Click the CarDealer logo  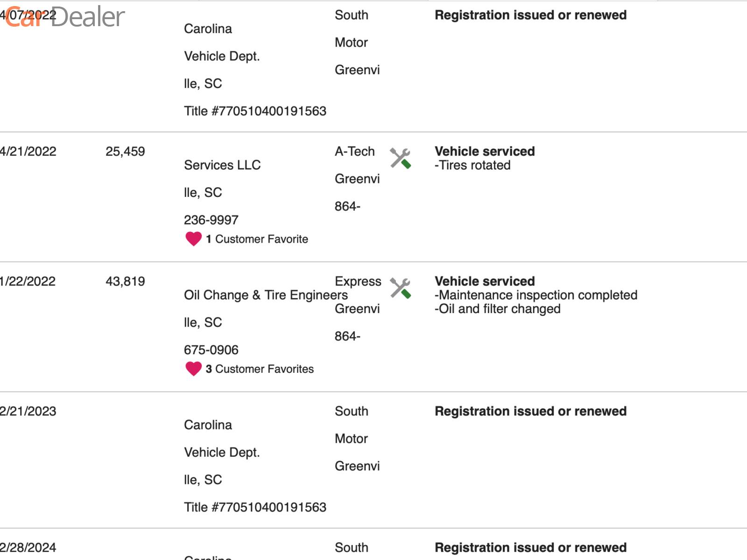coord(65,17)
